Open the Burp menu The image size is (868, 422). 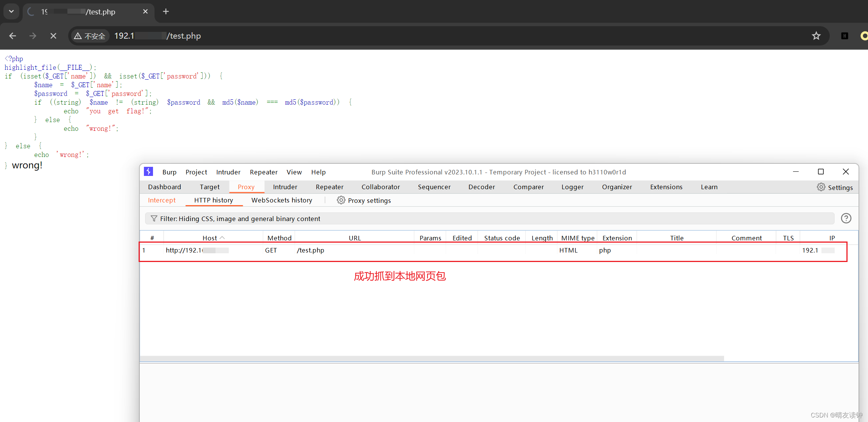coord(169,172)
